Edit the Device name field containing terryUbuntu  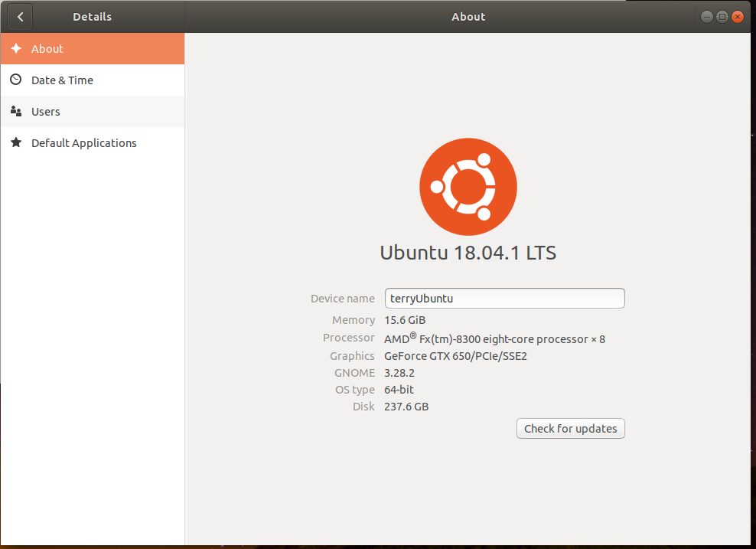pos(504,298)
